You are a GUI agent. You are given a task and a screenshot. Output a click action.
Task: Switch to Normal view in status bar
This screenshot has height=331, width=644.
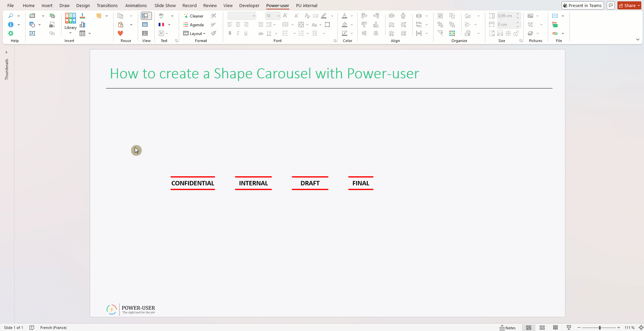[529, 328]
